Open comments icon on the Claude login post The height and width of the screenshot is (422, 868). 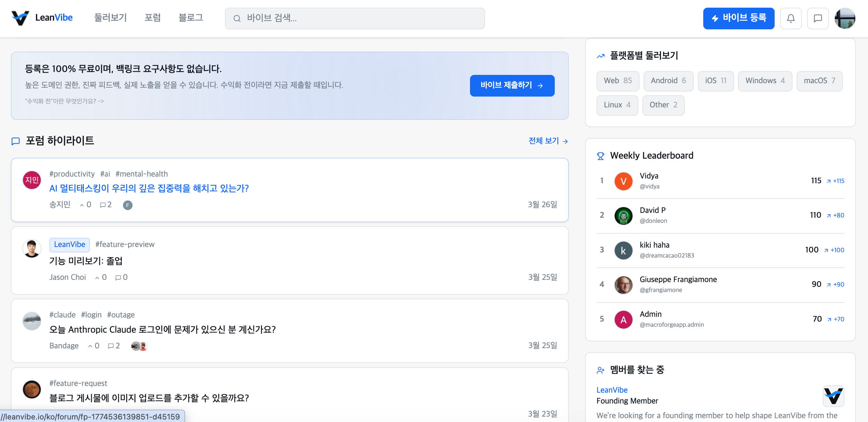111,346
